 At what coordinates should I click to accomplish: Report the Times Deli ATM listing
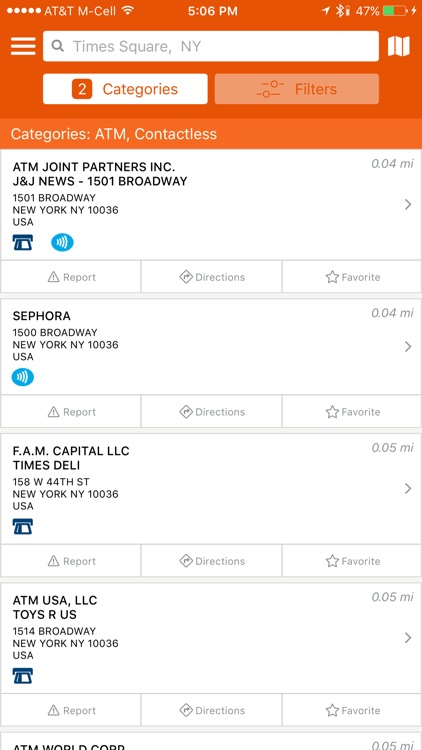(71, 561)
